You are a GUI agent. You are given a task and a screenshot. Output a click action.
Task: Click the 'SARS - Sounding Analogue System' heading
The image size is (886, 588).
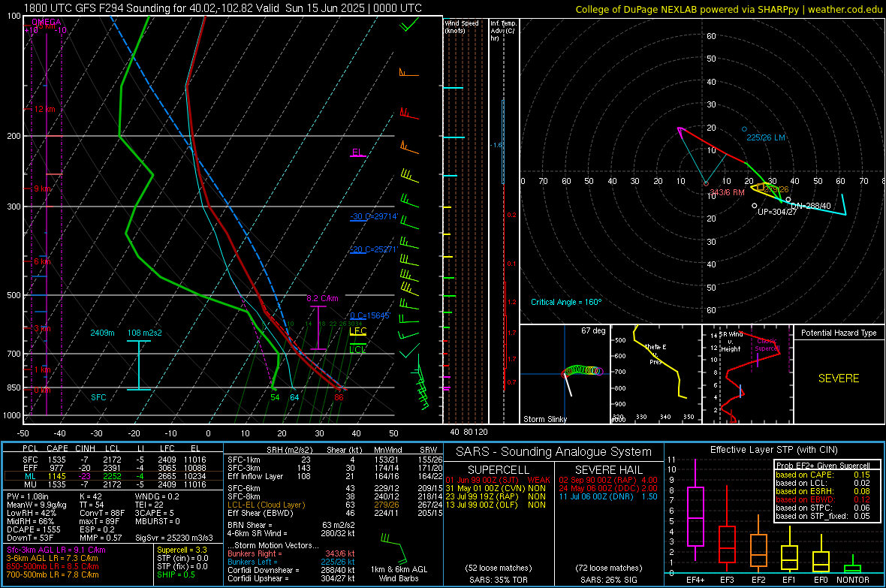coord(554,452)
